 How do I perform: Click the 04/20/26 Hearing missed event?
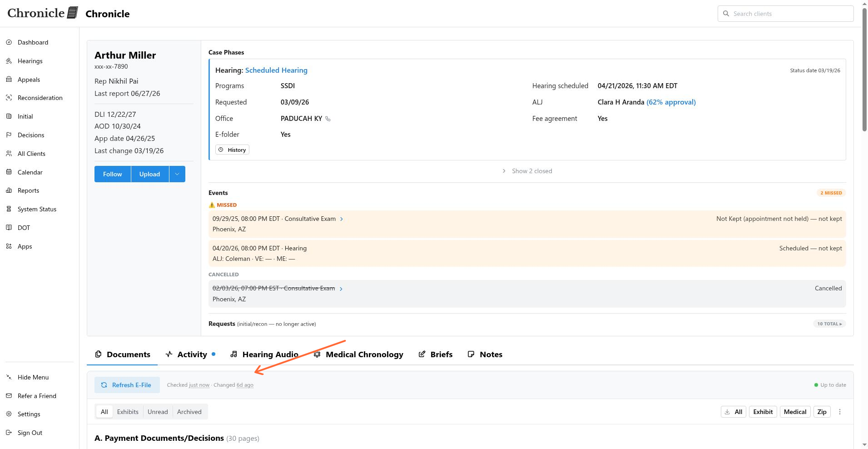pos(527,254)
